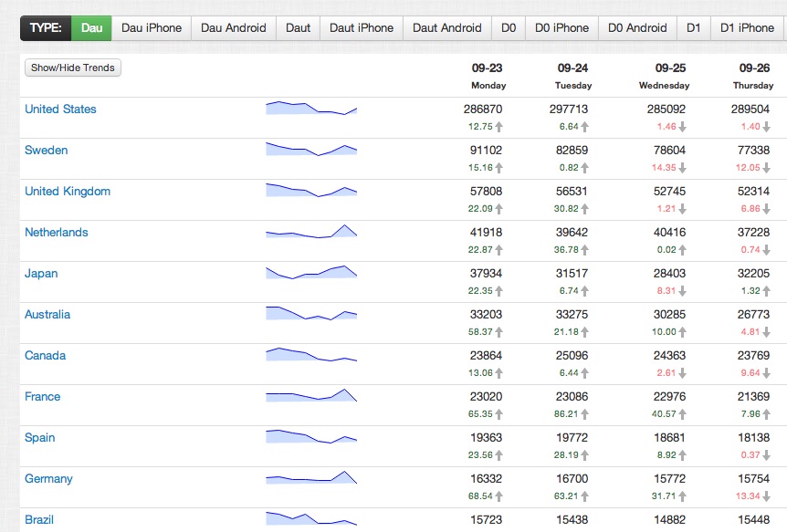The height and width of the screenshot is (532, 787).
Task: Click the Sweden trend sparkline
Action: click(x=311, y=149)
